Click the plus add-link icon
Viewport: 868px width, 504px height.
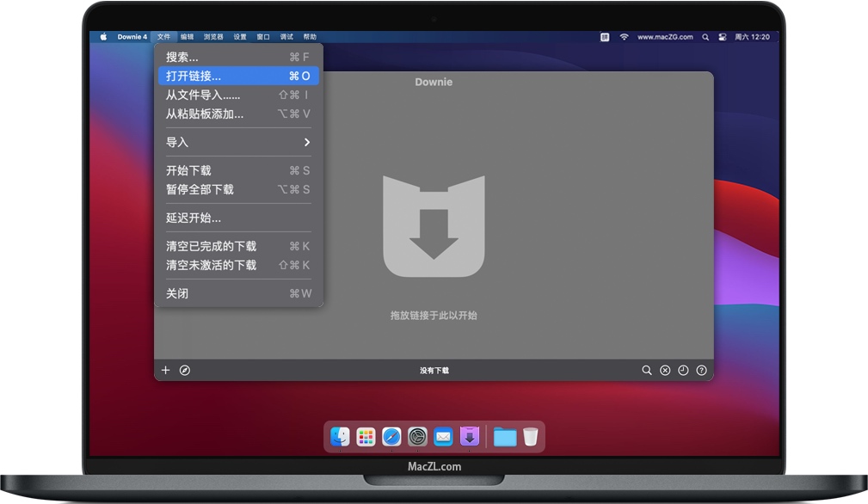tap(165, 370)
